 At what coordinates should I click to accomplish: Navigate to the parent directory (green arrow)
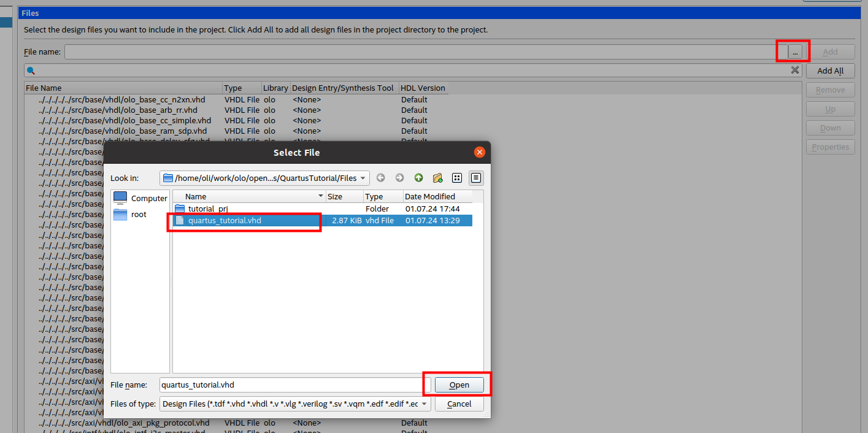[419, 178]
